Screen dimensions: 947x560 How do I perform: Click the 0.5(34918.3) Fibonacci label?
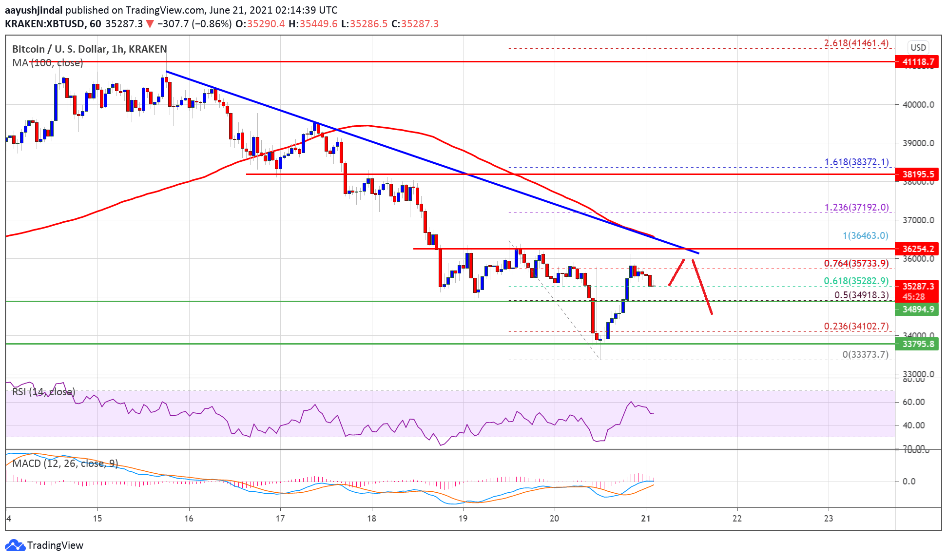pos(861,295)
